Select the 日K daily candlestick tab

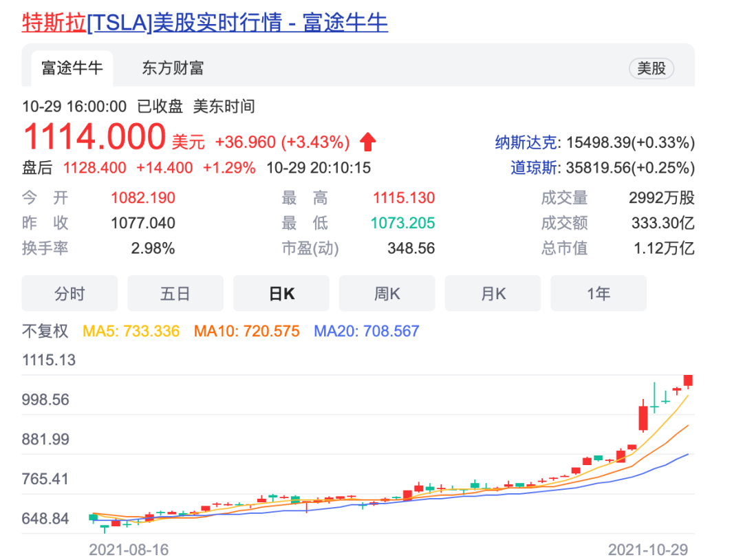tap(281, 294)
